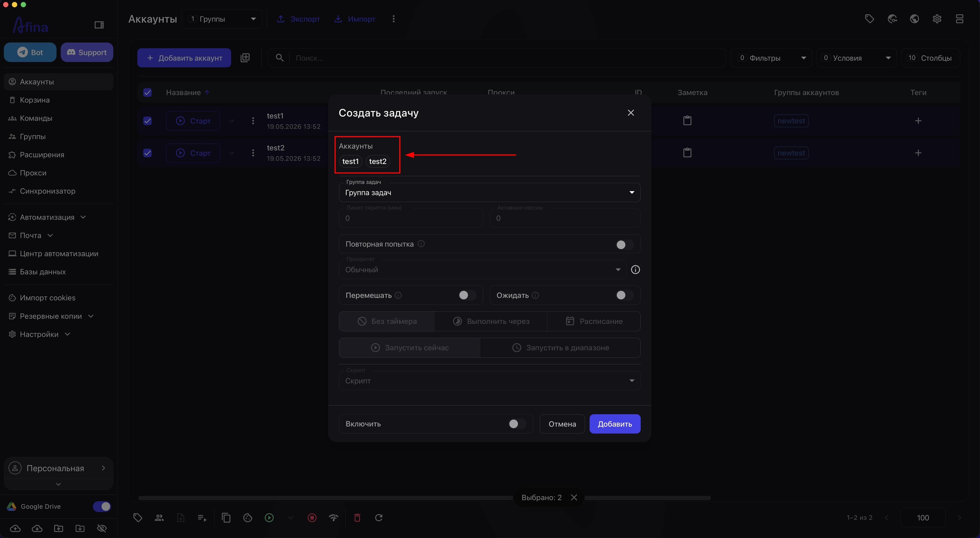Toggle the select-all header checkbox
This screenshot has width=980, height=538.
(147, 92)
